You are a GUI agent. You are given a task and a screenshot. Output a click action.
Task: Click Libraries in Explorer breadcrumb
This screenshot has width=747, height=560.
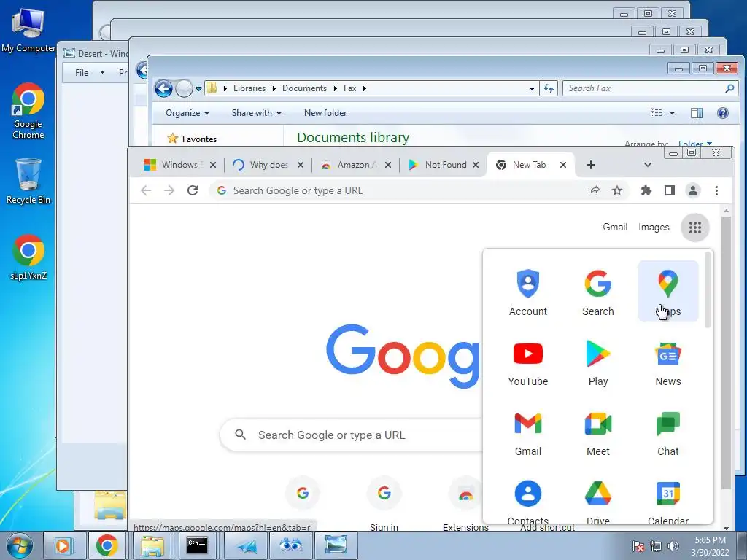click(249, 88)
